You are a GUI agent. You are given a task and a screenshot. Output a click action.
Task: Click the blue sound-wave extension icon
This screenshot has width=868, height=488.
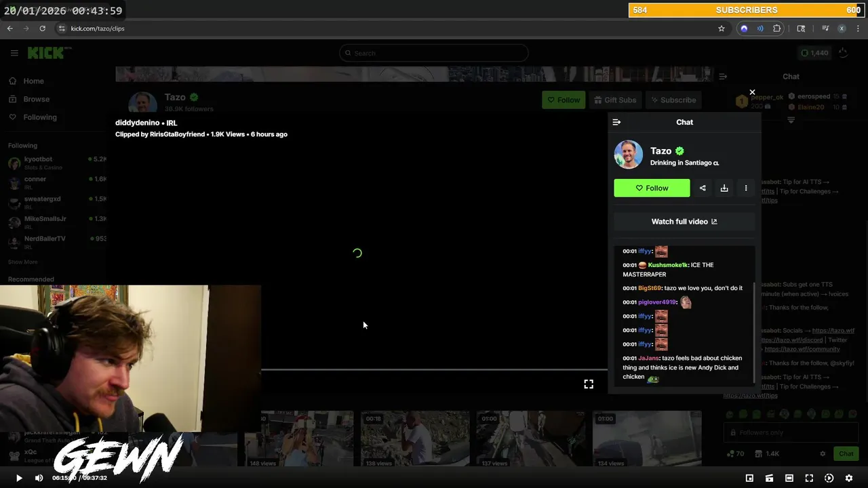click(x=760, y=28)
